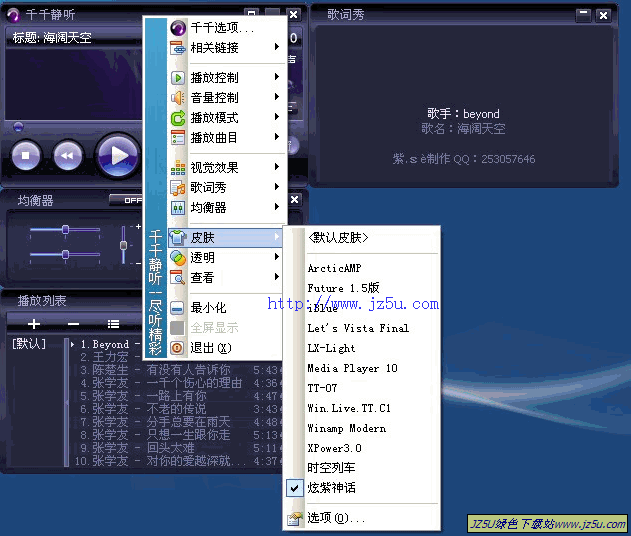Click the top equalizer horizontal slider handle

[x=65, y=230]
